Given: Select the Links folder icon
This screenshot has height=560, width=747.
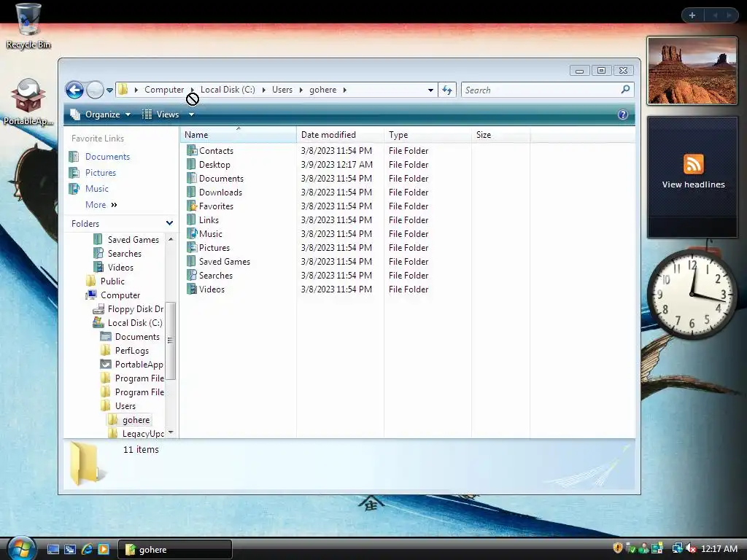Looking at the screenshot, I should [192, 219].
